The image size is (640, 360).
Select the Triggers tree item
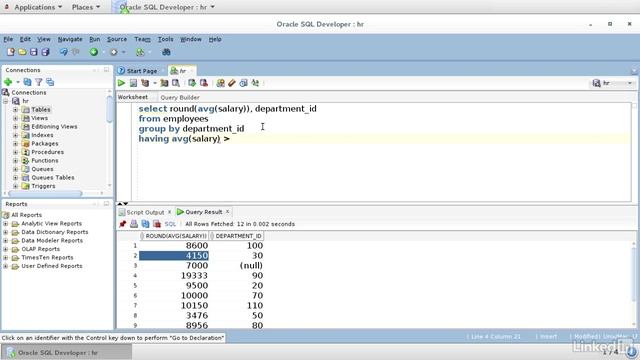click(43, 186)
